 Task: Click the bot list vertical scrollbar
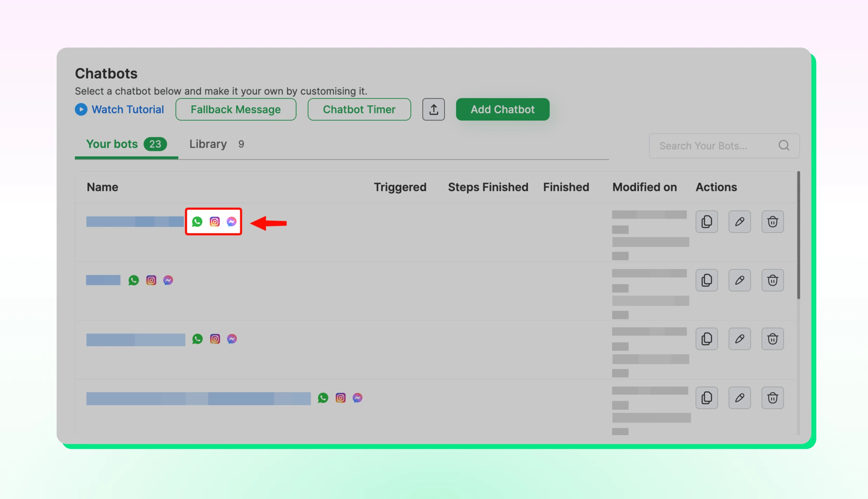[798, 235]
